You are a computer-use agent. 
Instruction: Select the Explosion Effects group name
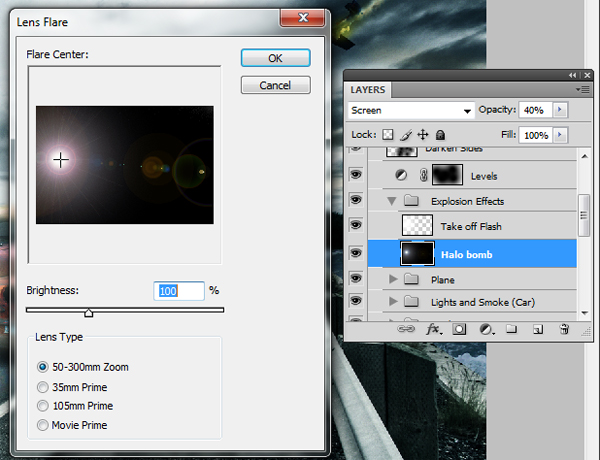[x=467, y=201]
